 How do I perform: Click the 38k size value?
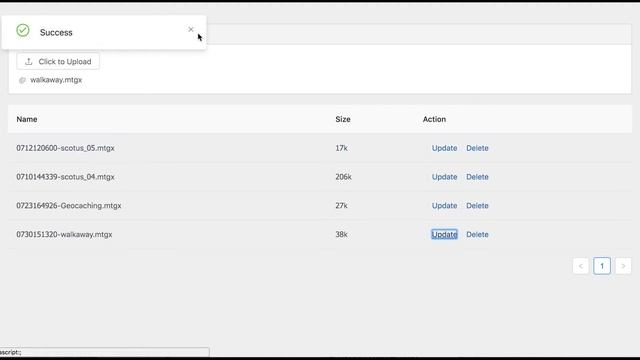click(341, 235)
